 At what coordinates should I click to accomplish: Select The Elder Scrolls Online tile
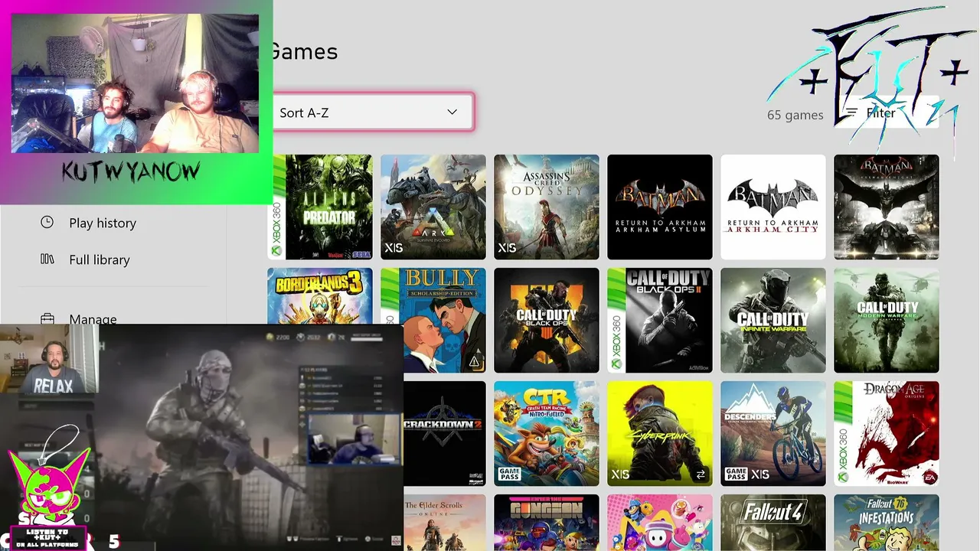click(445, 523)
